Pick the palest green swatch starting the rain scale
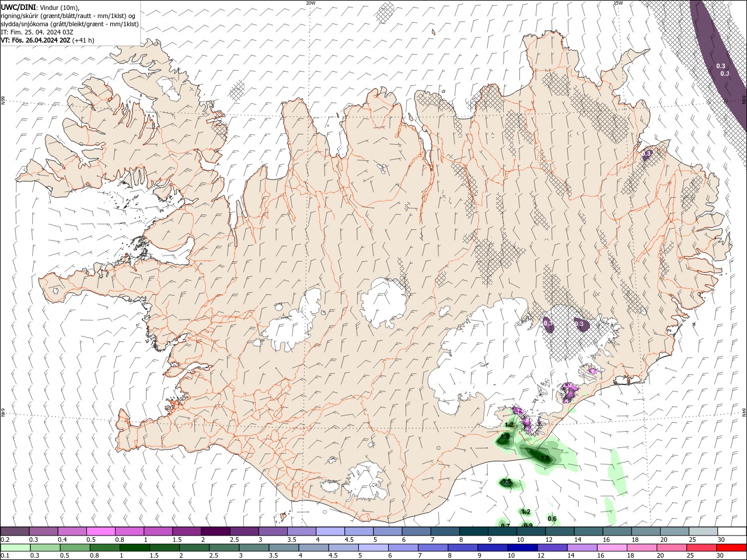 click(15, 548)
